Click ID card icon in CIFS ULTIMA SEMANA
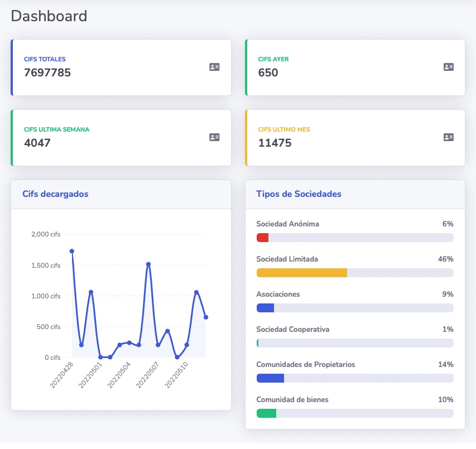Image resolution: width=476 pixels, height=449 pixels. coord(214,137)
